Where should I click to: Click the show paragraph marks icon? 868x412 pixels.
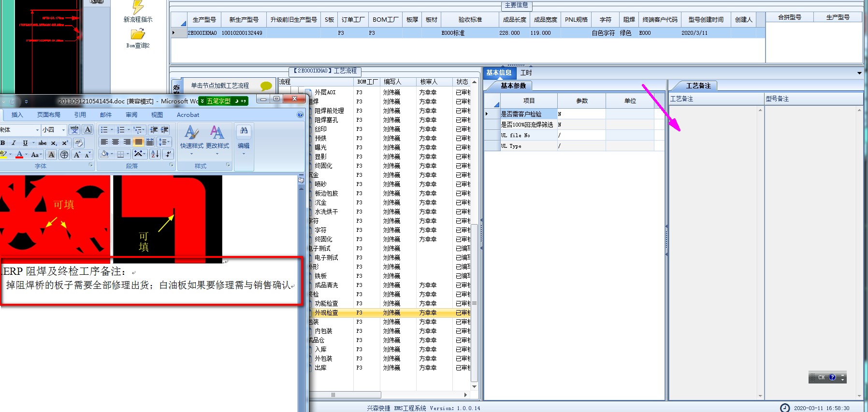click(168, 154)
